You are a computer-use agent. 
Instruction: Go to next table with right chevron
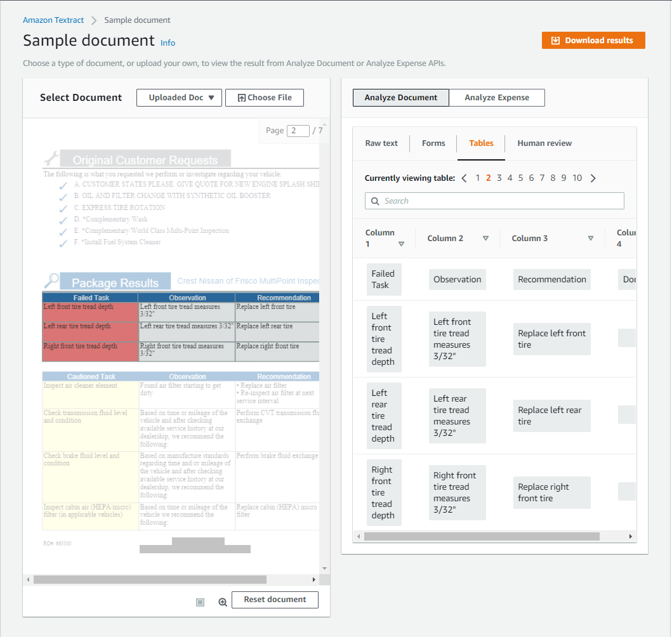coord(593,178)
